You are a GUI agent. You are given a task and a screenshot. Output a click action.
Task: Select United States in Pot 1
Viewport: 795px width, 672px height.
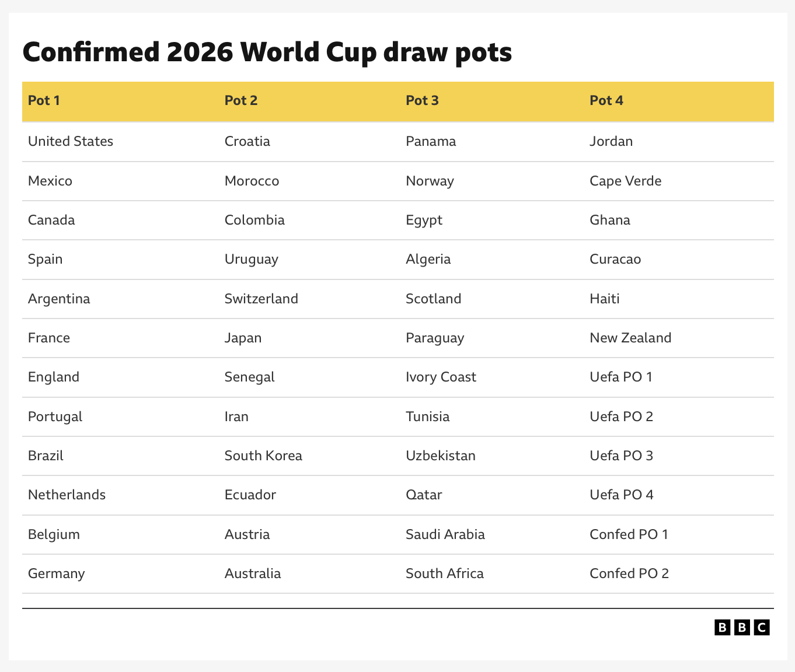tap(71, 141)
